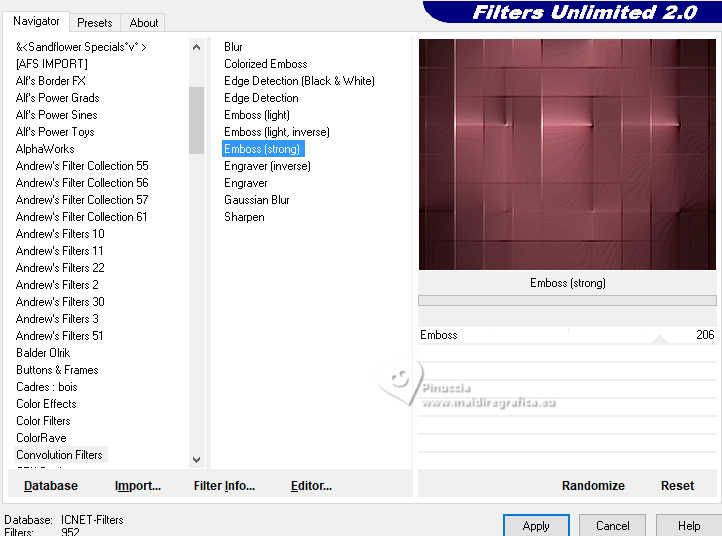The height and width of the screenshot is (536, 722).
Task: Switch to the Navigator tab
Action: coord(36,21)
